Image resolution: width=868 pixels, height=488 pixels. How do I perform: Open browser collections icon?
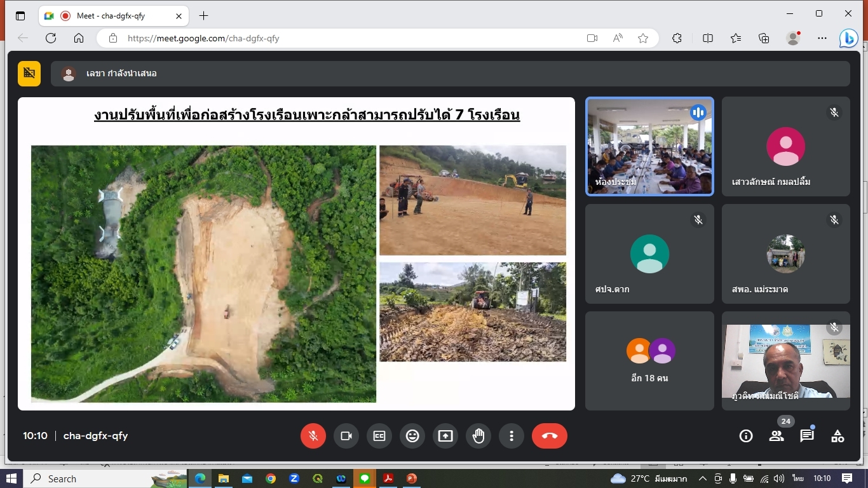coord(764,38)
